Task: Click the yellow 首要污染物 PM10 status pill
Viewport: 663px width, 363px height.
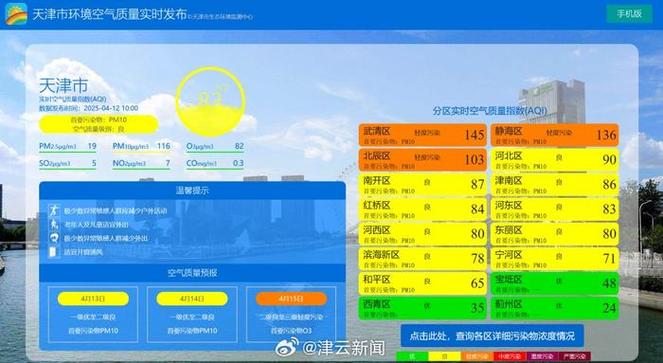Action: pos(99,124)
